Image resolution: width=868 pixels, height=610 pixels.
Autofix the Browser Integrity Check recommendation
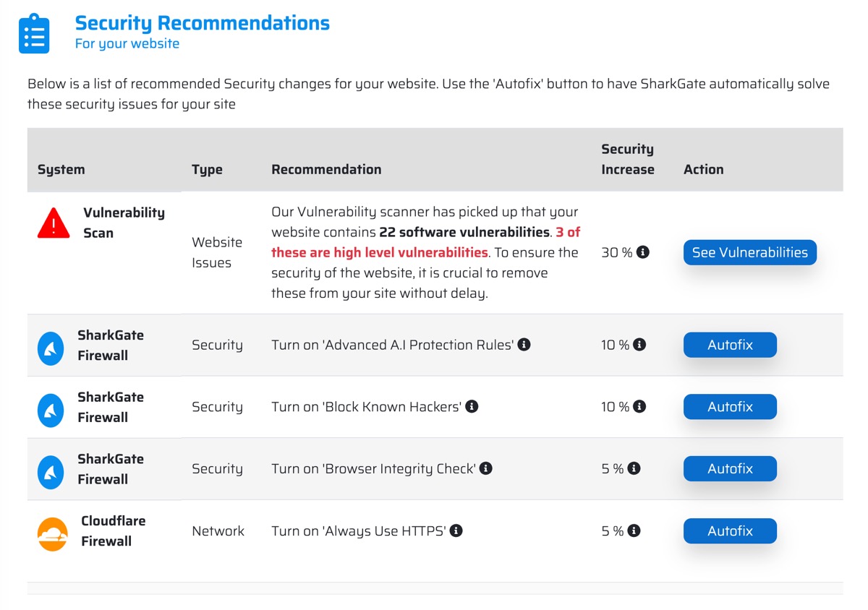(x=730, y=468)
